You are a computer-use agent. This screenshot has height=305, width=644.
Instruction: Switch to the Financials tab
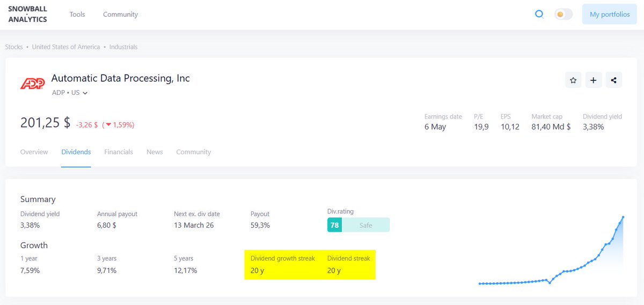coord(119,152)
